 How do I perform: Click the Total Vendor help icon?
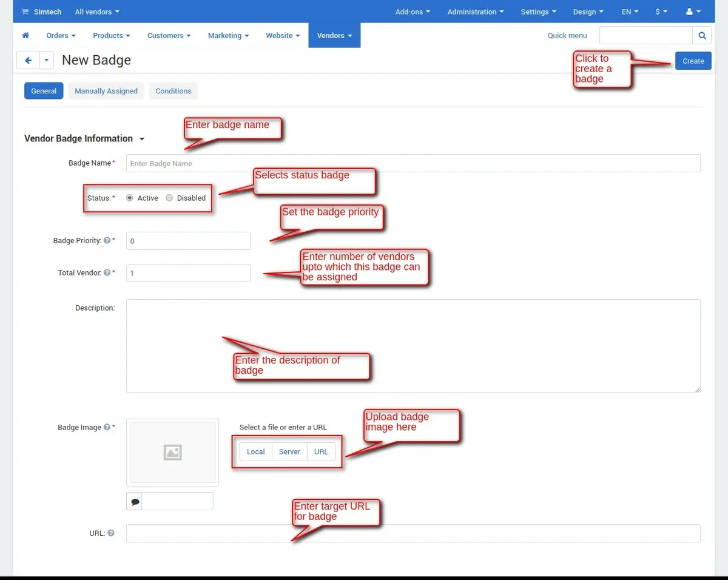point(107,273)
